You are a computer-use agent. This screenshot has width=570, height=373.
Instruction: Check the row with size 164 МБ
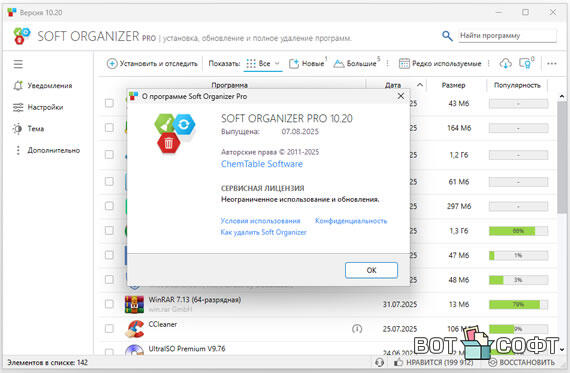tap(109, 128)
